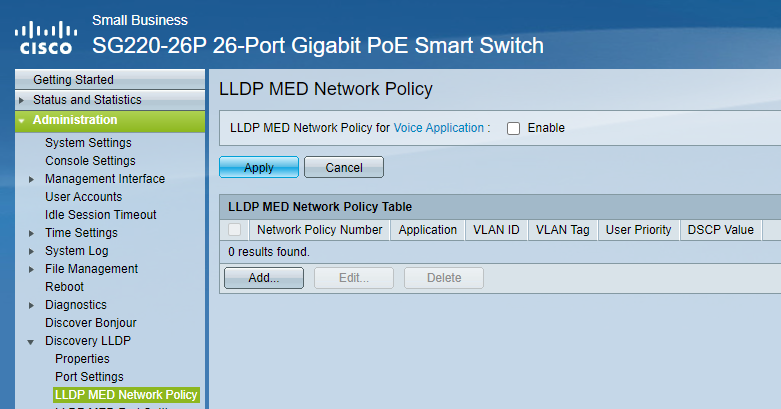Open Console Settings
781x409 pixels.
point(90,160)
